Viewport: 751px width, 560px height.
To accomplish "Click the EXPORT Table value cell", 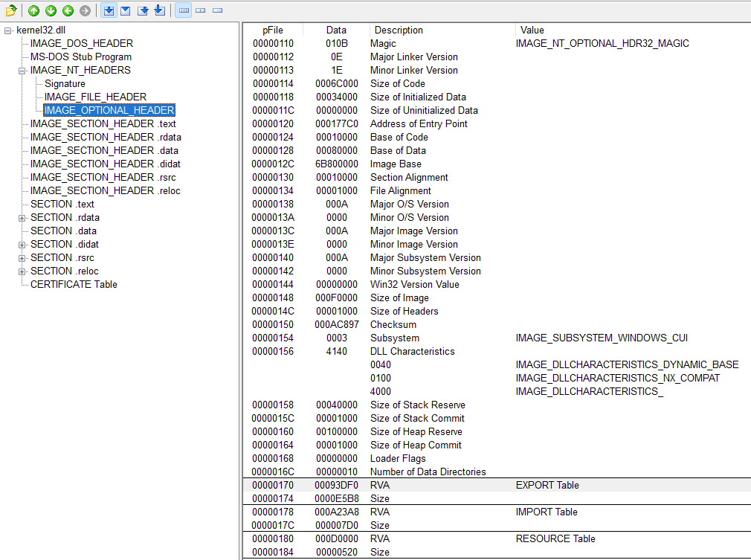I will [x=547, y=486].
